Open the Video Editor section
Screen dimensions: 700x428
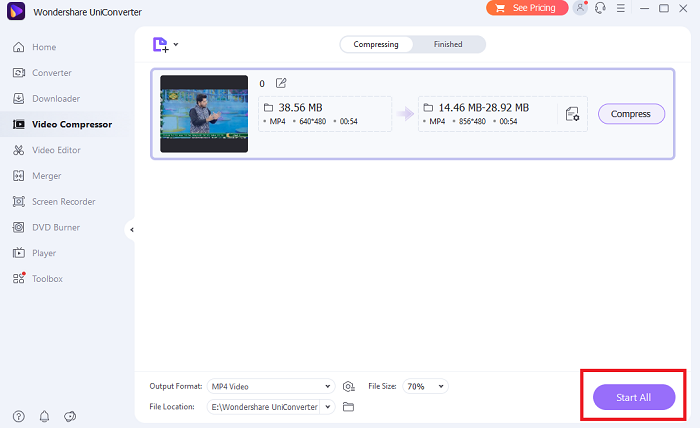[56, 150]
